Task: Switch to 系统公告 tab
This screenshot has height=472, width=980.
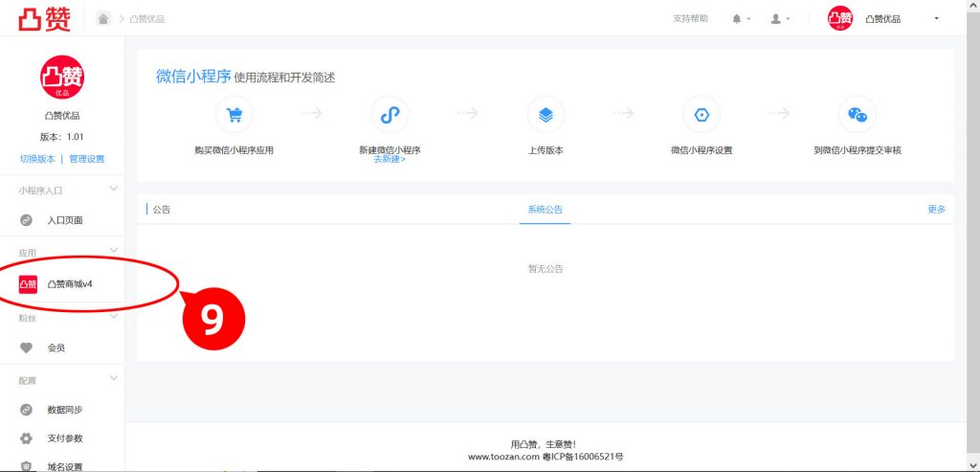Action: (545, 210)
